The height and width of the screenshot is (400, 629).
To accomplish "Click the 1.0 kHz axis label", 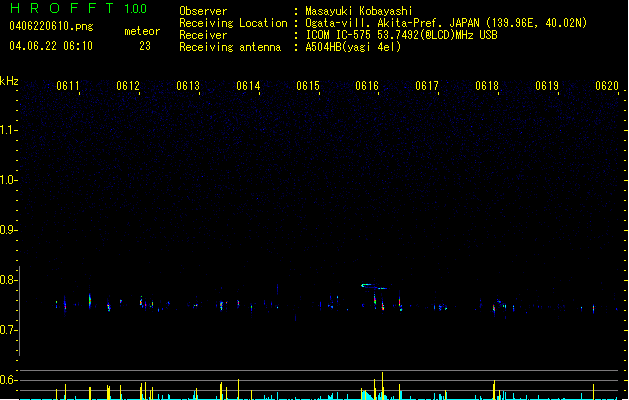I will (x=8, y=180).
